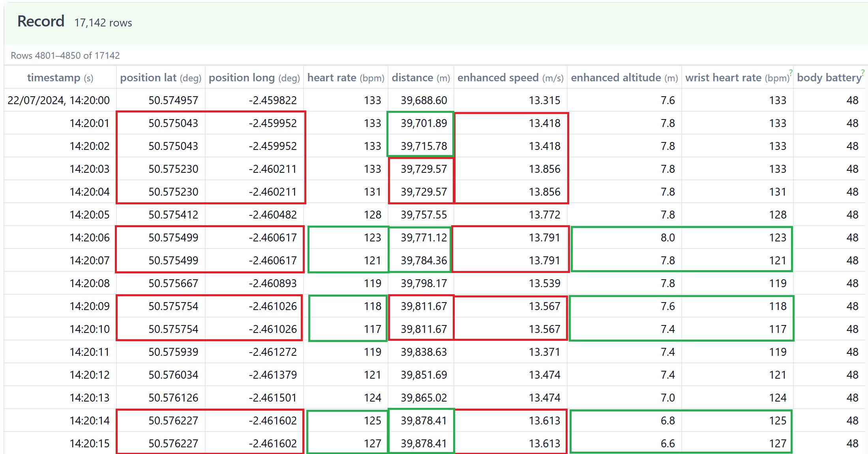This screenshot has height=454, width=868.
Task: Click the help icon beside body battery
Action: [862, 72]
